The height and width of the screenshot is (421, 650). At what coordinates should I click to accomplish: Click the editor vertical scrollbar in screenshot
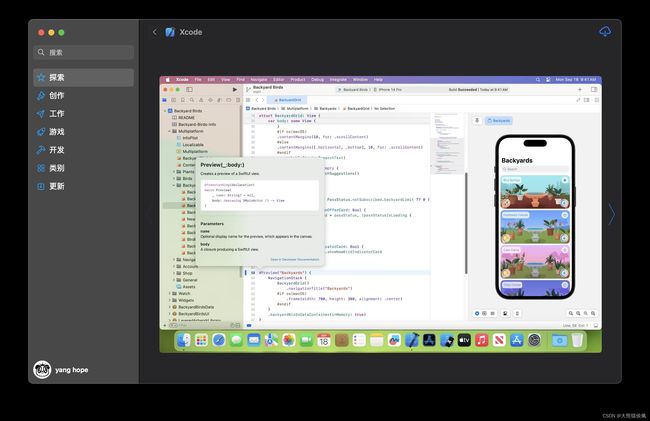[466, 223]
